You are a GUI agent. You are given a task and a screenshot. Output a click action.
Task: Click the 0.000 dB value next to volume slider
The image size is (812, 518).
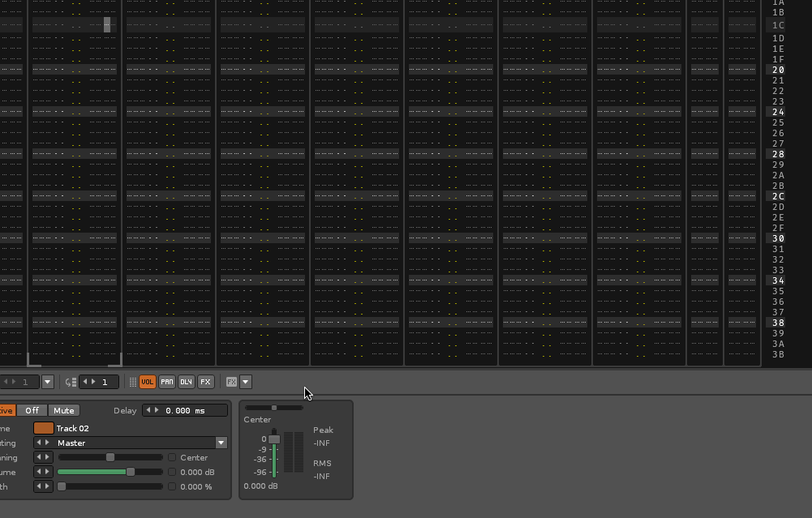point(197,472)
